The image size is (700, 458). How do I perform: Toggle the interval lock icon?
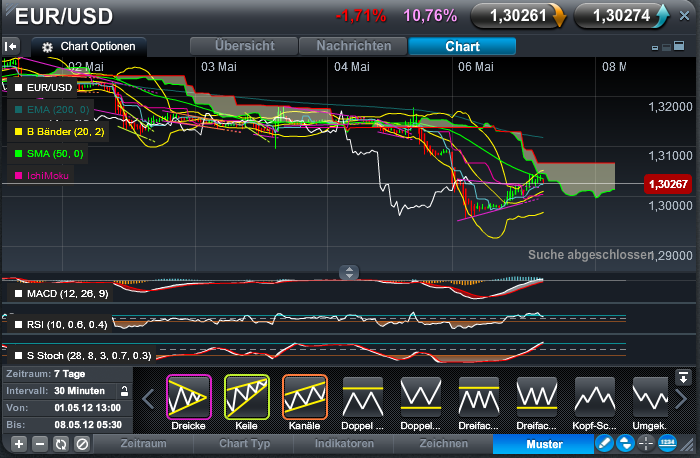(x=125, y=391)
